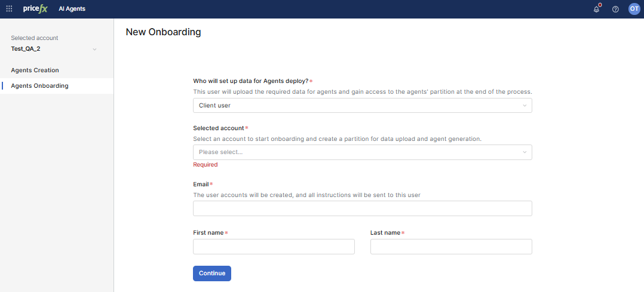Click the red Required validation message
The image size is (644, 292).
point(205,165)
